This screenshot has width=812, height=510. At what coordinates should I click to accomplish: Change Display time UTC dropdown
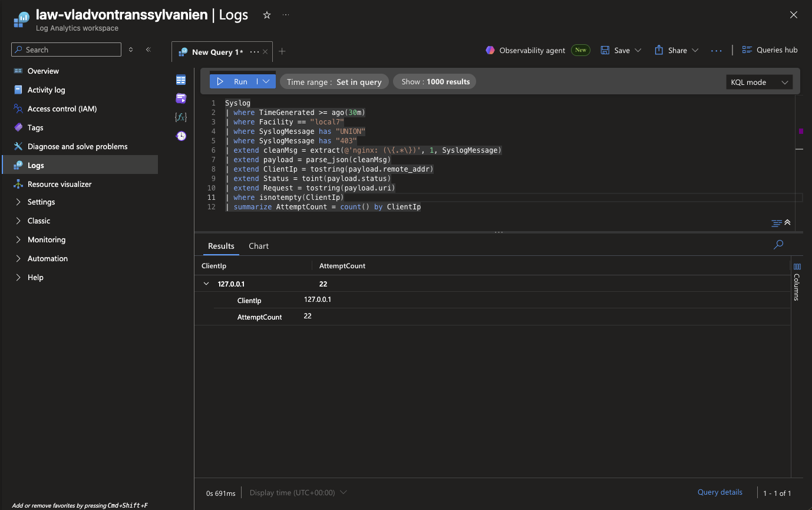298,492
